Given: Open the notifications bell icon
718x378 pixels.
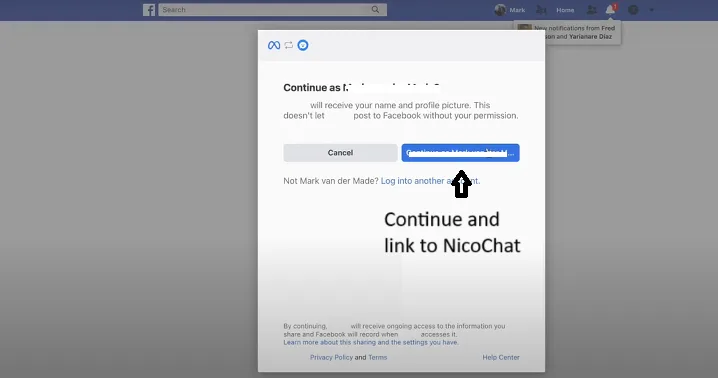Looking at the screenshot, I should pyautogui.click(x=610, y=10).
